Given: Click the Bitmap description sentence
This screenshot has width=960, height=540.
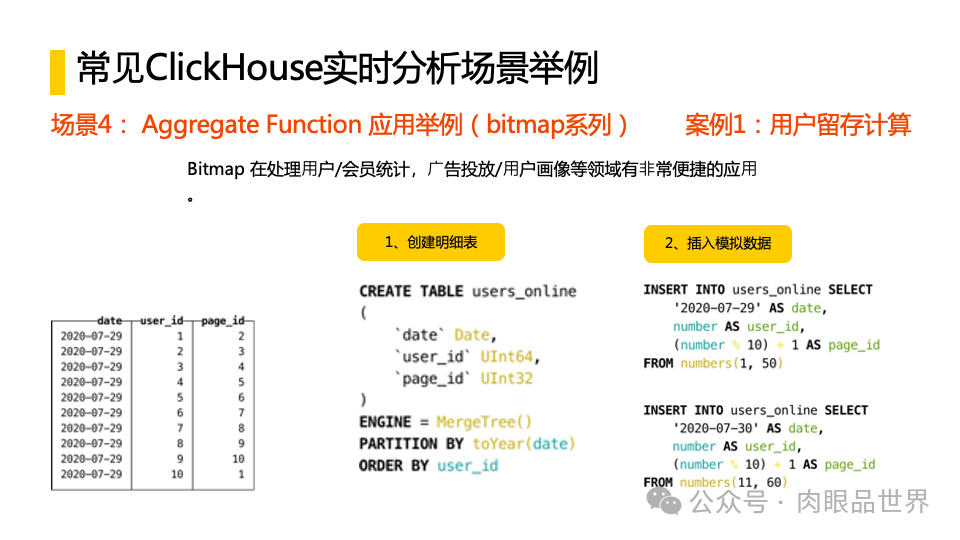Looking at the screenshot, I should click(x=471, y=169).
